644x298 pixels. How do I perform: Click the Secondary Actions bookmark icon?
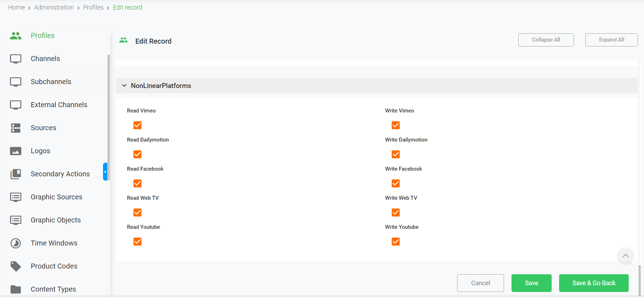[16, 174]
